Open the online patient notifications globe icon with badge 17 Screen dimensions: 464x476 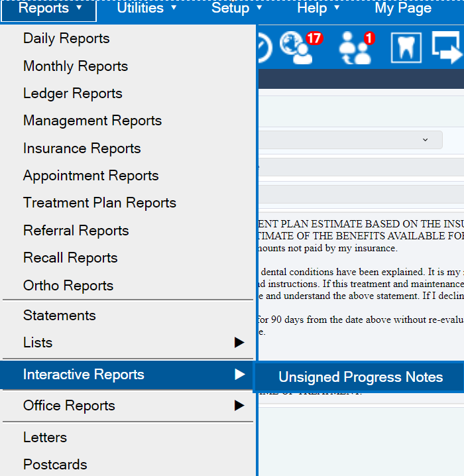coord(300,47)
